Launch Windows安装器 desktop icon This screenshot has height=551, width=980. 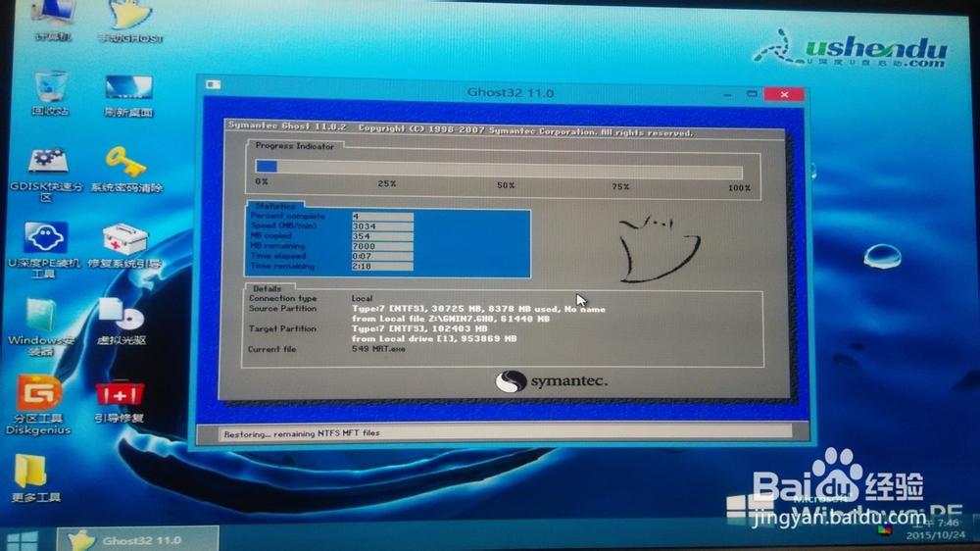(41, 326)
